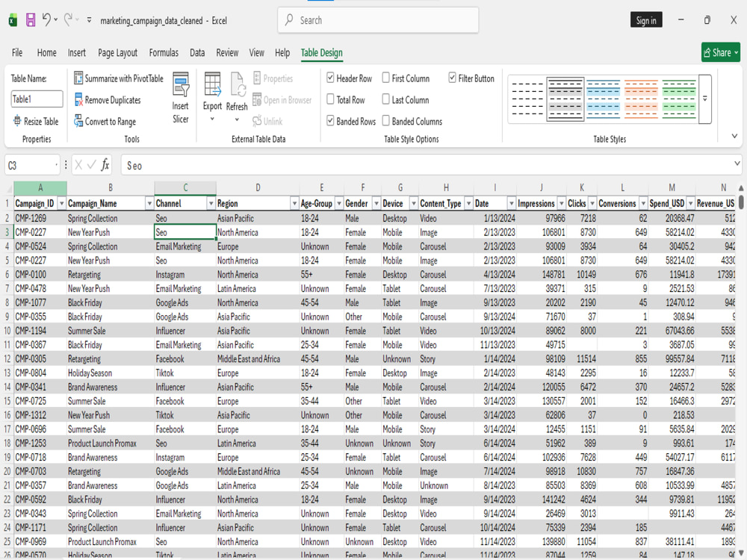This screenshot has width=747, height=560.
Task: Go to the Page Layout tab
Action: [x=118, y=52]
